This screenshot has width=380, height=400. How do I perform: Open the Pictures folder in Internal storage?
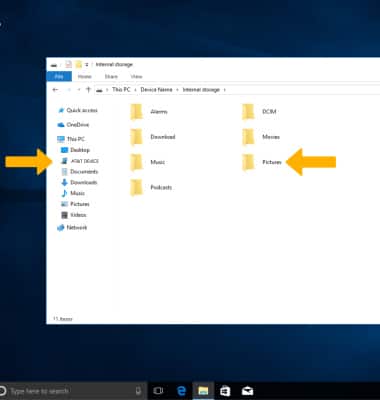[262, 162]
